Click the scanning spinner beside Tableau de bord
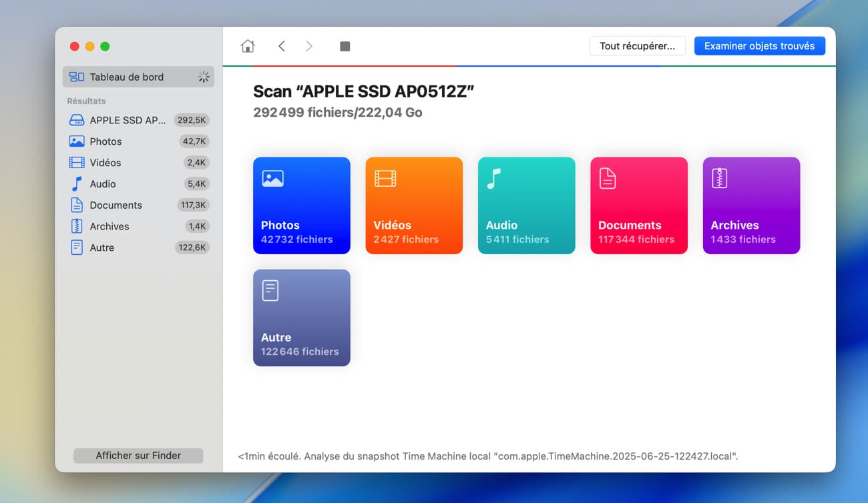The width and height of the screenshot is (868, 503). point(204,77)
